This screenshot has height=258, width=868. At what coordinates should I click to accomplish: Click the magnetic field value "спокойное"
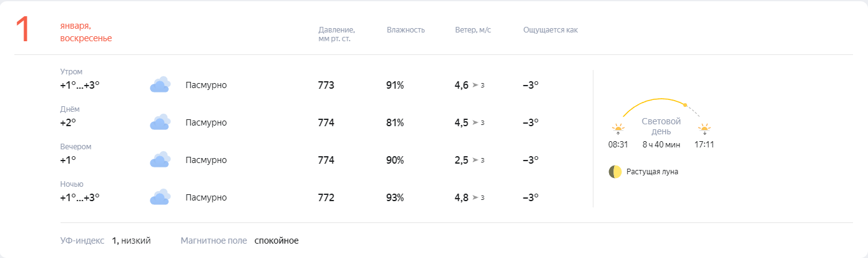(x=276, y=241)
